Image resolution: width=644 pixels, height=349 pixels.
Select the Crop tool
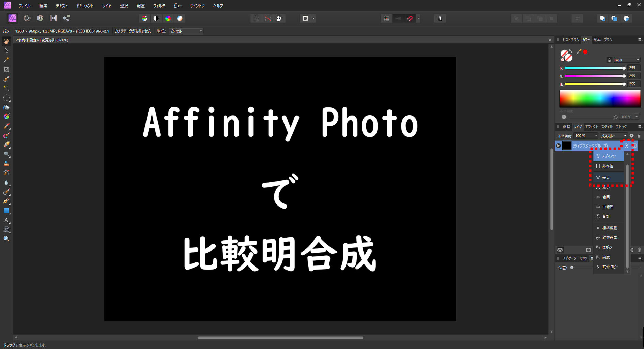click(x=6, y=70)
